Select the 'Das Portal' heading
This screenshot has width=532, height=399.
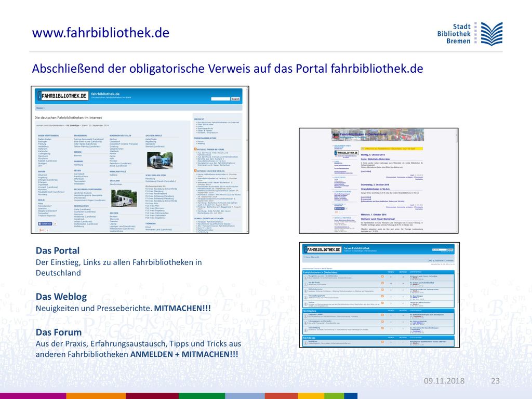(x=58, y=250)
